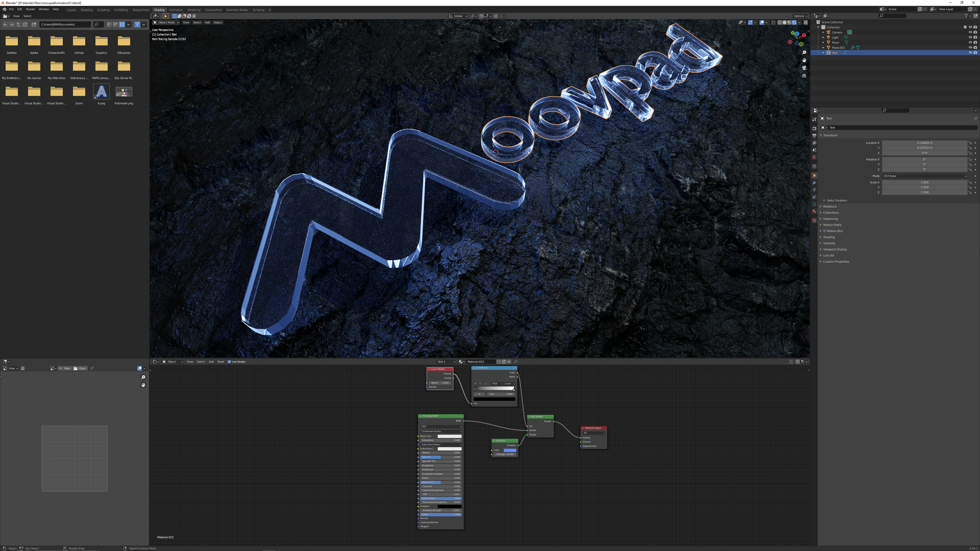This screenshot has width=980, height=551.
Task: Click the Transmission slider in Principled BSDF
Action: pos(441,498)
